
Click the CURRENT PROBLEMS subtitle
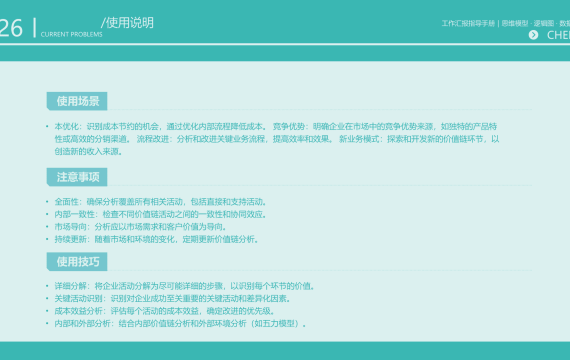click(x=71, y=35)
